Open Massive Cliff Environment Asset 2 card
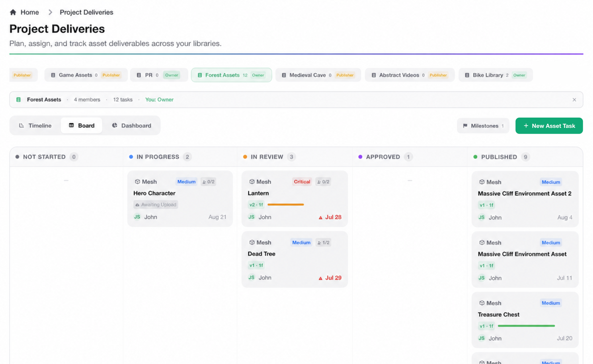The width and height of the screenshot is (593, 364). tap(525, 199)
